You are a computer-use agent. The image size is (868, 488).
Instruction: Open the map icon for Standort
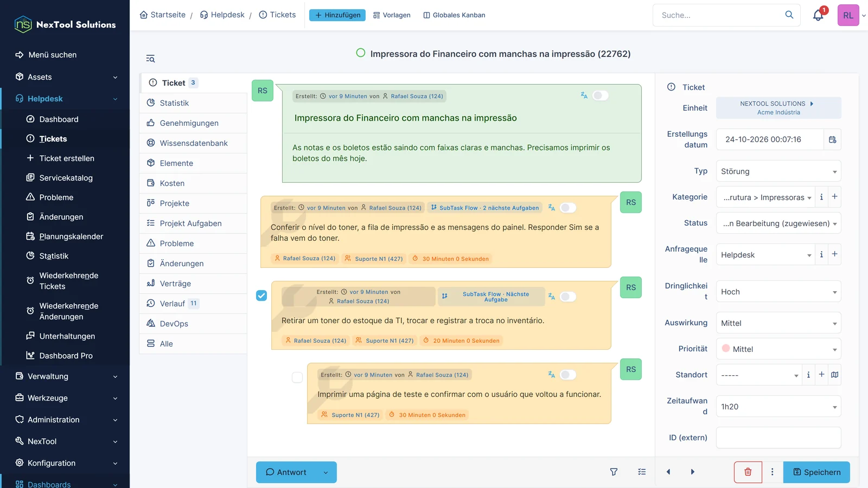pos(834,375)
